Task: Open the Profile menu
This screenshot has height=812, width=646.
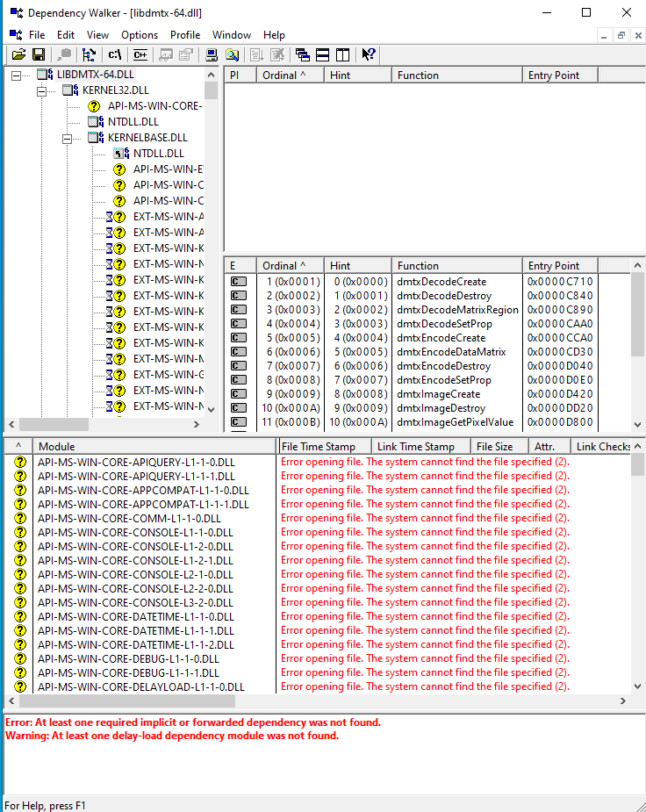Action: click(x=185, y=35)
